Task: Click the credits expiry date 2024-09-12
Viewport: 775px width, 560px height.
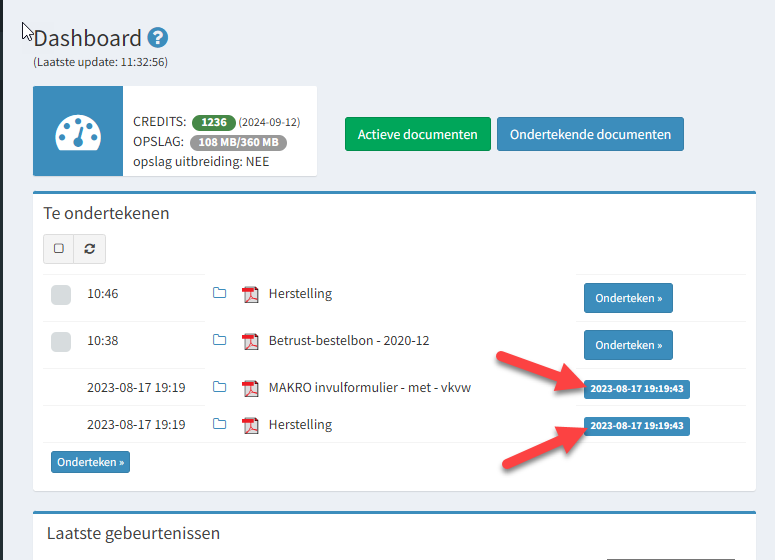Action: (269, 122)
